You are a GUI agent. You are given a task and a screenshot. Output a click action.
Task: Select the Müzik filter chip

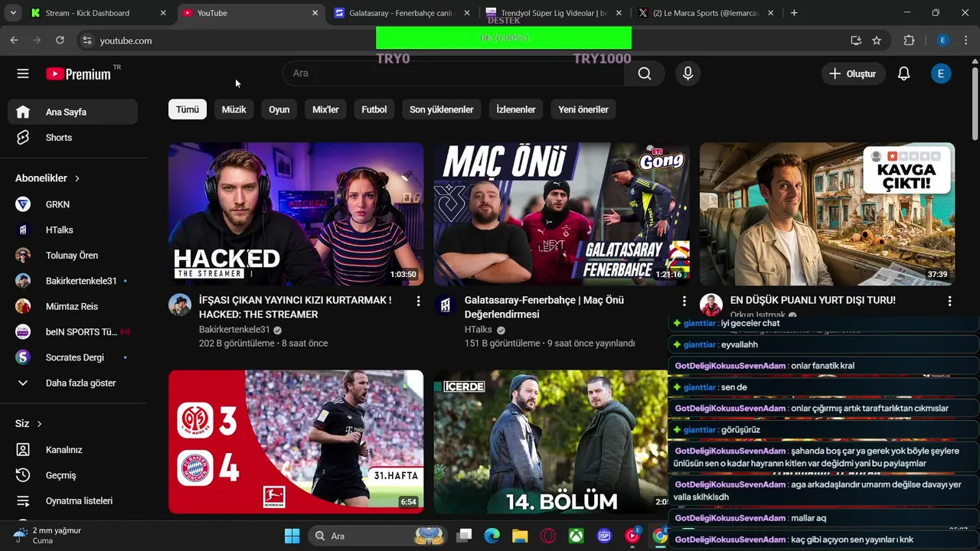234,109
